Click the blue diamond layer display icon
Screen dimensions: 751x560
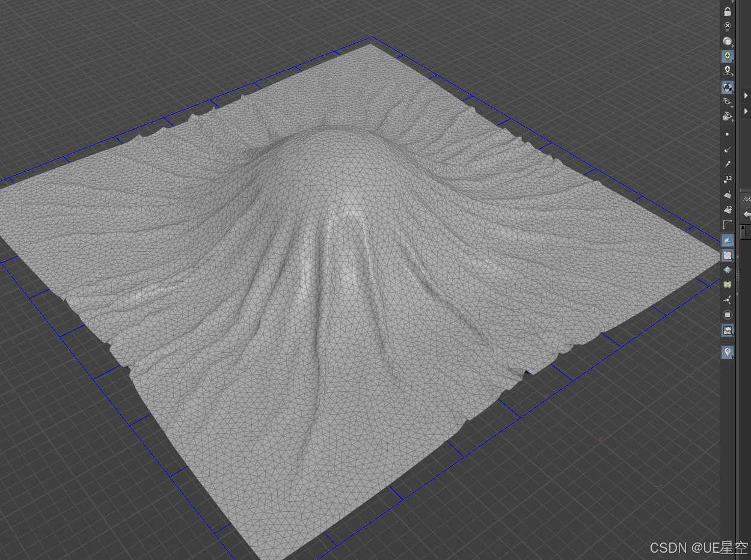coord(728,270)
